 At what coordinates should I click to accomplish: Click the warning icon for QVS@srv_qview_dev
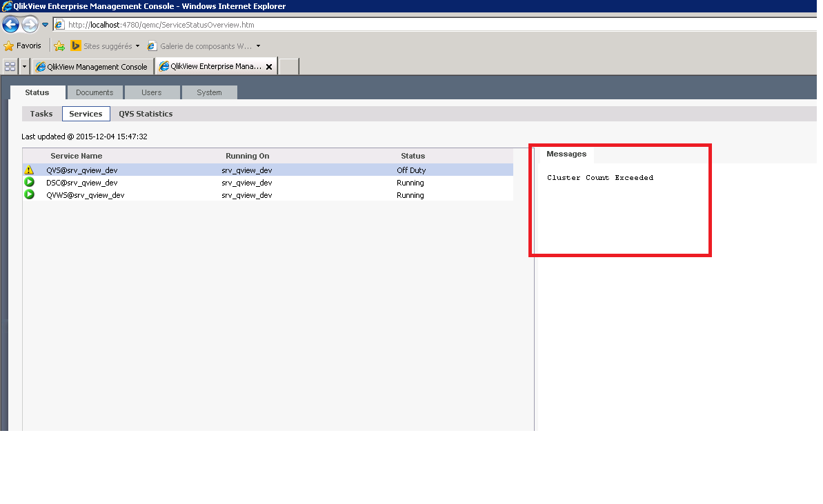(30, 170)
